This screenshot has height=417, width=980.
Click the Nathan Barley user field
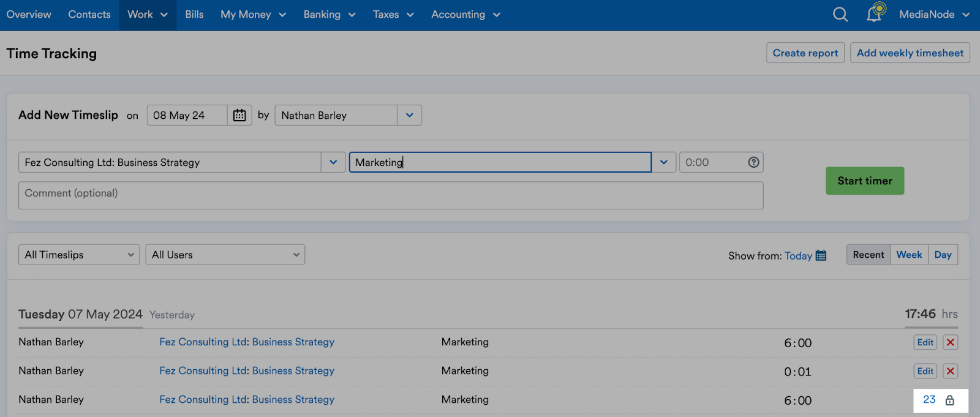coord(336,115)
